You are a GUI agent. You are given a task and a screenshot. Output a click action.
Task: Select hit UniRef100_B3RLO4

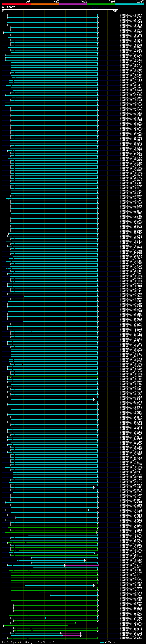[131, 100]
